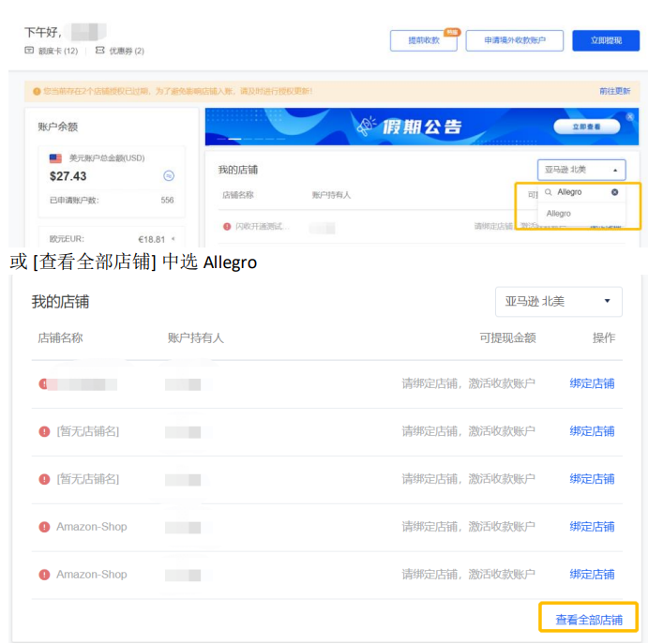Open the 优惠券 (2) coupon icon
The image size is (648, 644).
coord(99,51)
